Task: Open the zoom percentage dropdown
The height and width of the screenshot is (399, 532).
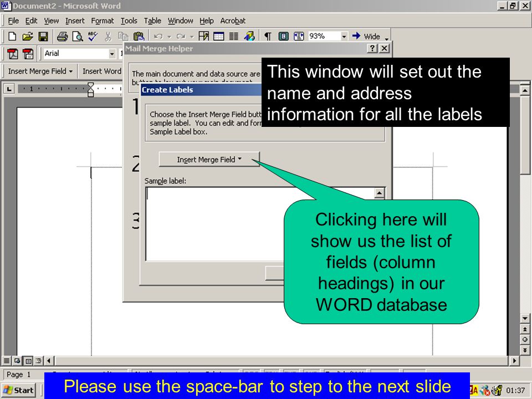Action: click(344, 37)
